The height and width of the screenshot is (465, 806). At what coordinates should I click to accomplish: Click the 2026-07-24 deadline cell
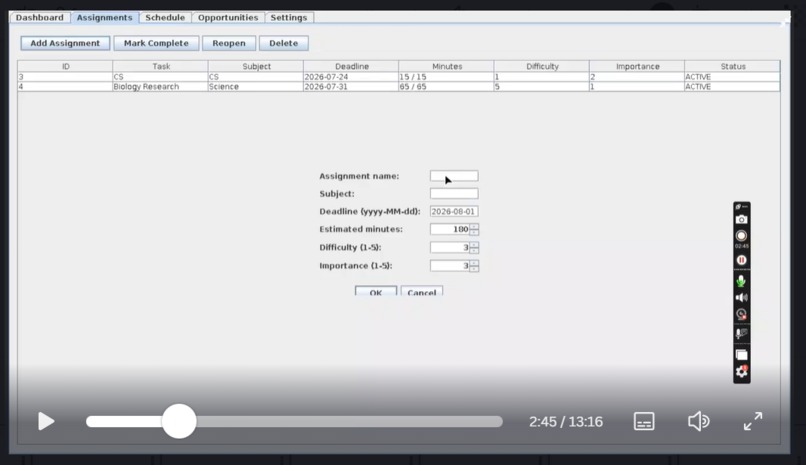351,77
